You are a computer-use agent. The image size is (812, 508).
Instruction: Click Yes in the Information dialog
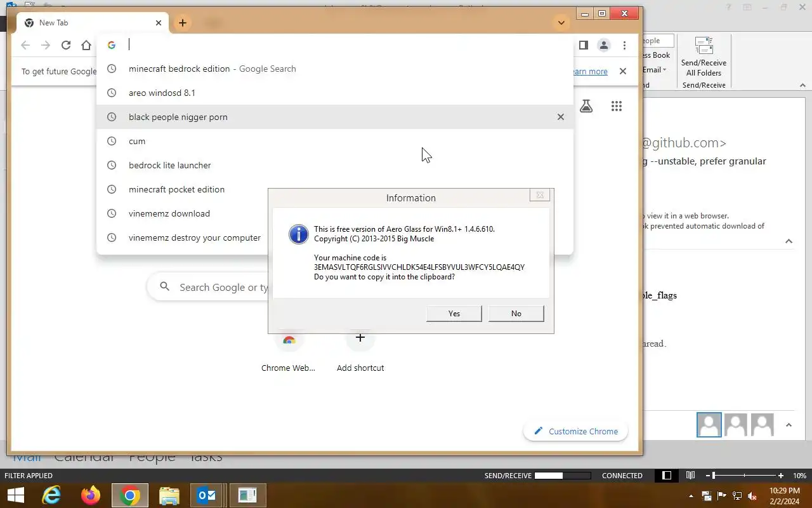click(x=454, y=314)
